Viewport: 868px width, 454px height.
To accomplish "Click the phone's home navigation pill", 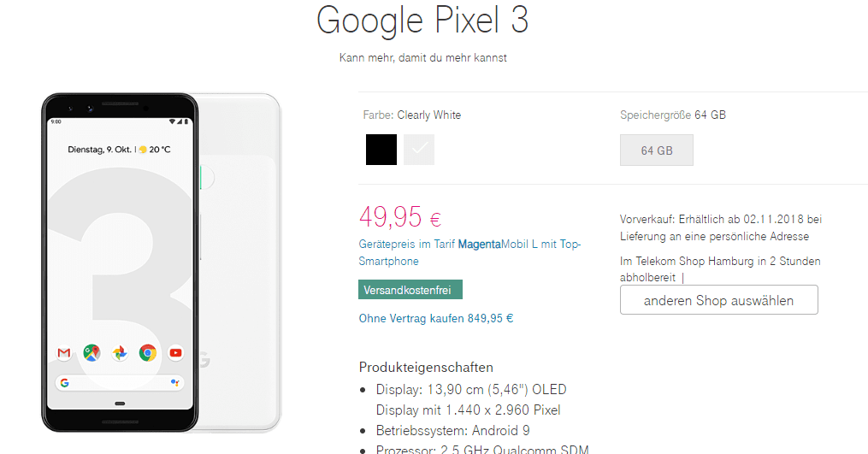I will pos(120,404).
